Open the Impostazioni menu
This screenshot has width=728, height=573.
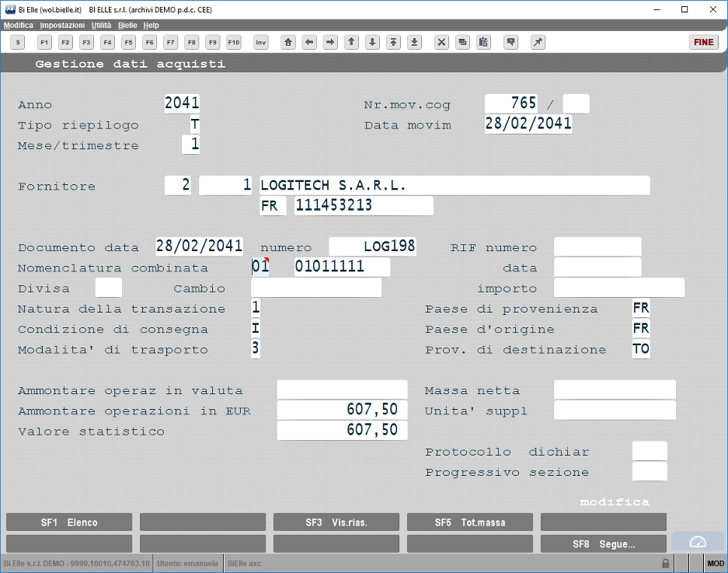(62, 25)
